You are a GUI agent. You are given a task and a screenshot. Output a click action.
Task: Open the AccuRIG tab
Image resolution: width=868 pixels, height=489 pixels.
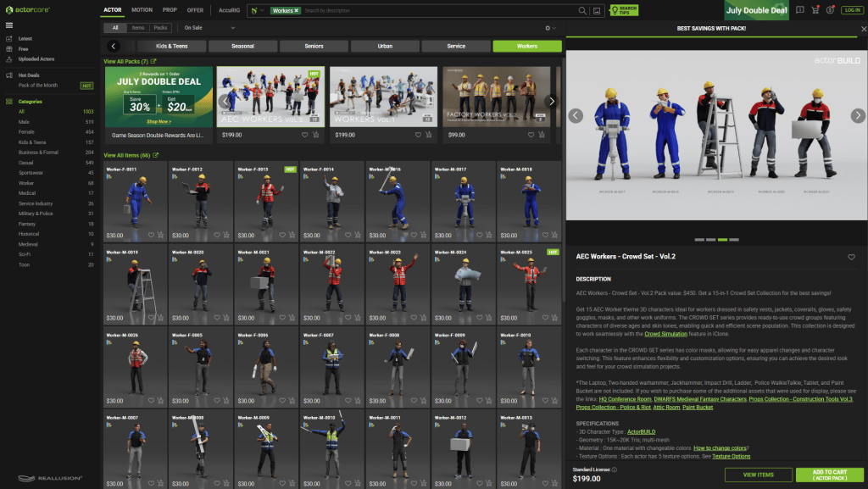click(x=229, y=10)
